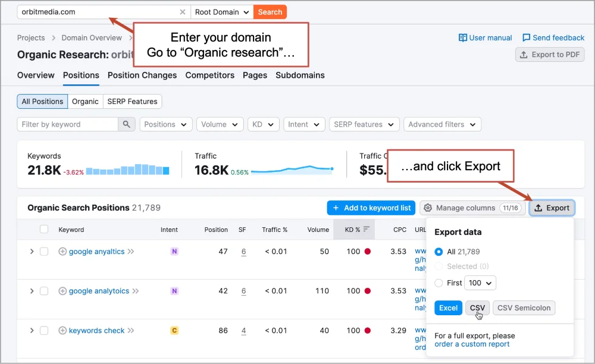Open the Intent filter dropdown
The width and height of the screenshot is (595, 364).
tap(304, 124)
